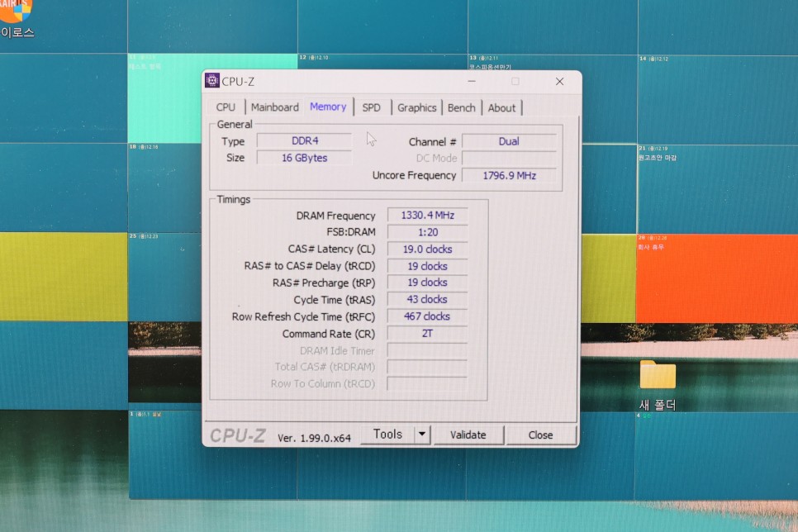Click the Command Rate value 2T

[x=428, y=334]
